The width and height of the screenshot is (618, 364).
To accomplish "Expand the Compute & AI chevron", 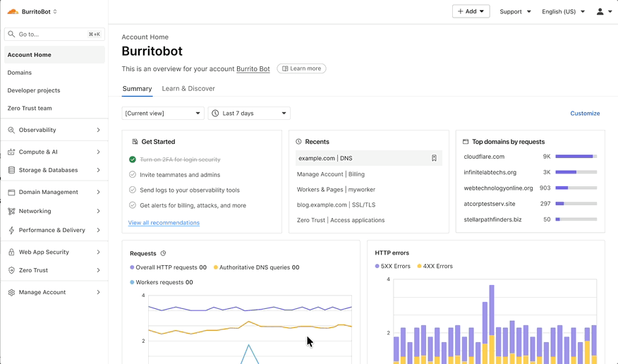I will 99,152.
